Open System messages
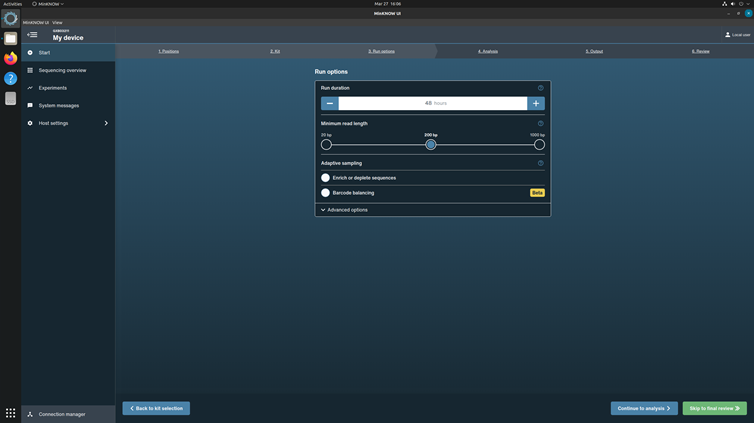The image size is (754, 423). 58,106
